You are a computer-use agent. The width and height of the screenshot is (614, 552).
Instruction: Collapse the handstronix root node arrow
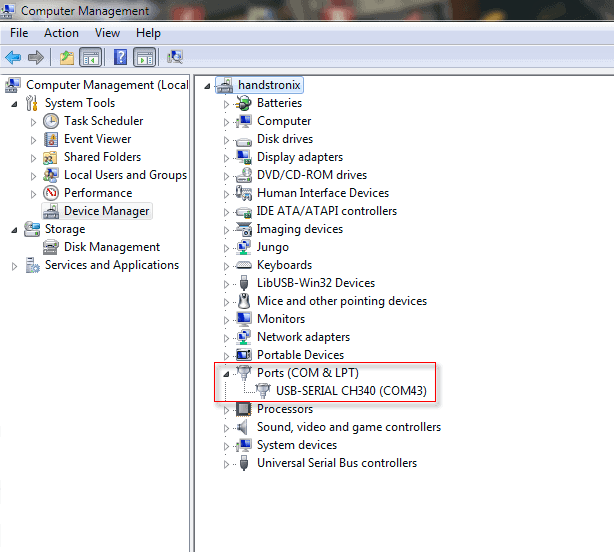pyautogui.click(x=207, y=86)
